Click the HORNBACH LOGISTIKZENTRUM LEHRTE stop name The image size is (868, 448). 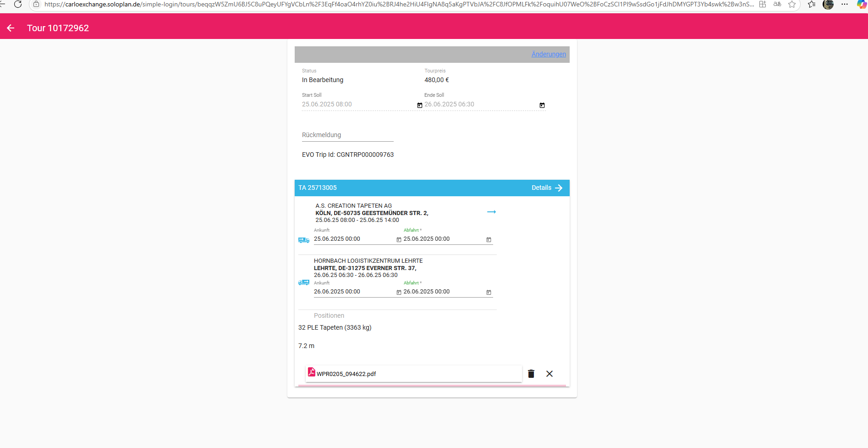coord(368,261)
